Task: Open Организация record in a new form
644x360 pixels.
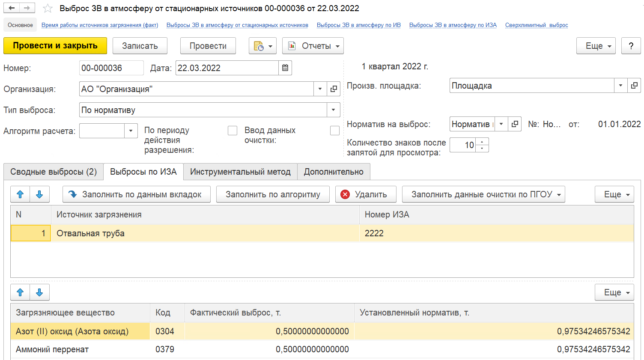Action: [x=334, y=89]
